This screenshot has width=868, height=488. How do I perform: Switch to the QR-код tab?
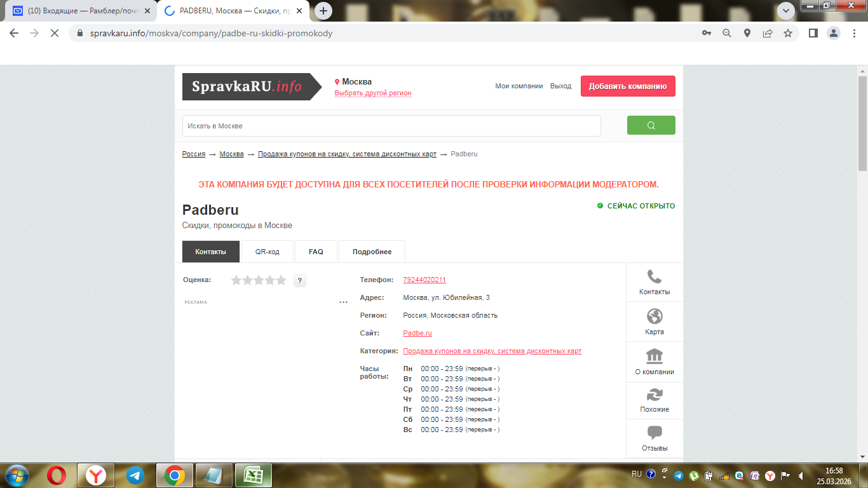tap(268, 252)
